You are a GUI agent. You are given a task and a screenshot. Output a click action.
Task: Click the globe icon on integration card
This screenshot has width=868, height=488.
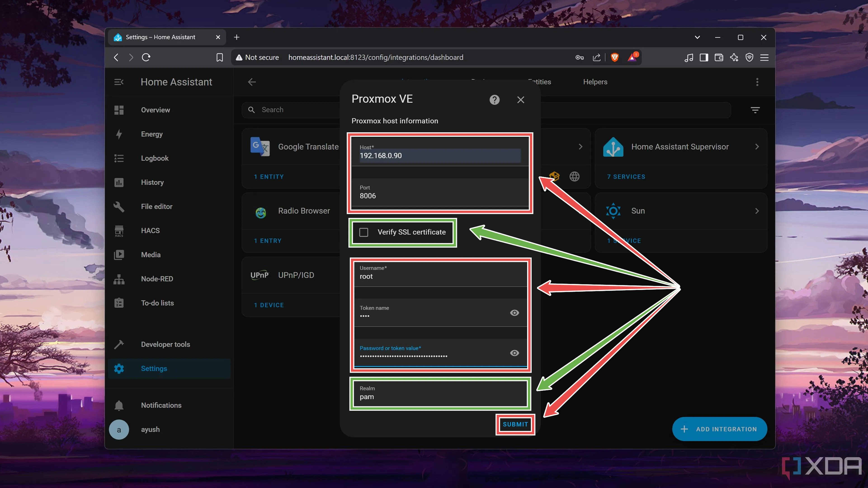(574, 176)
